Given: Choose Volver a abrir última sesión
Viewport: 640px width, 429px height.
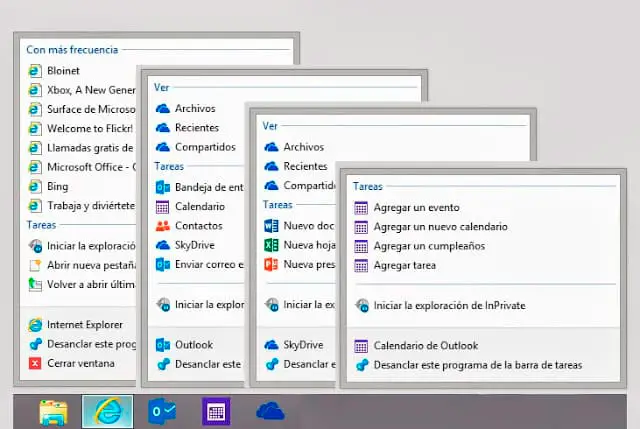Looking at the screenshot, I should [x=82, y=284].
